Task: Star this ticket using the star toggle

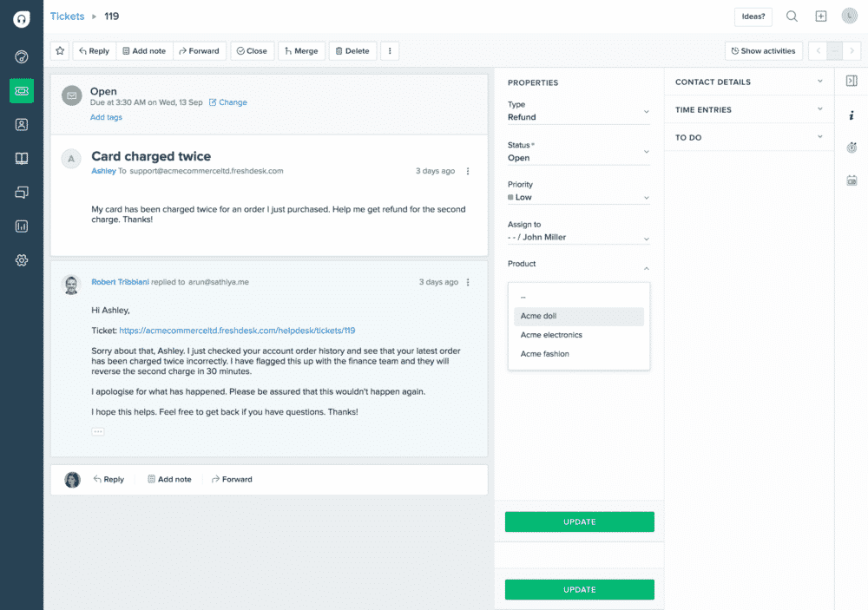Action: pyautogui.click(x=58, y=50)
